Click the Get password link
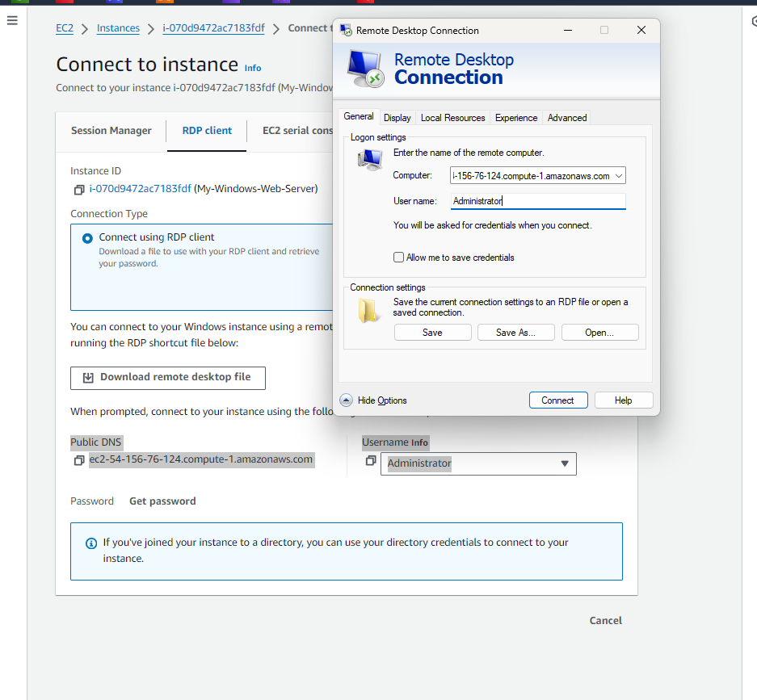 tap(162, 501)
